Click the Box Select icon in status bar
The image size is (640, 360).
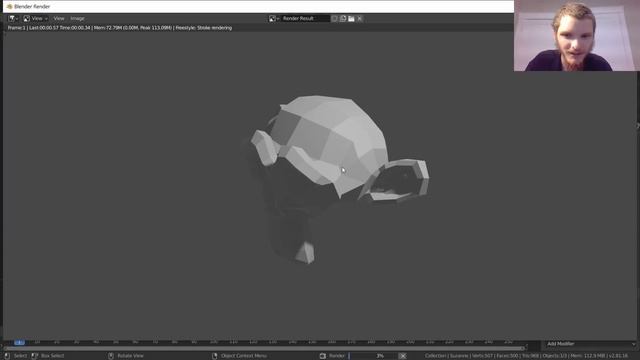(x=35, y=356)
